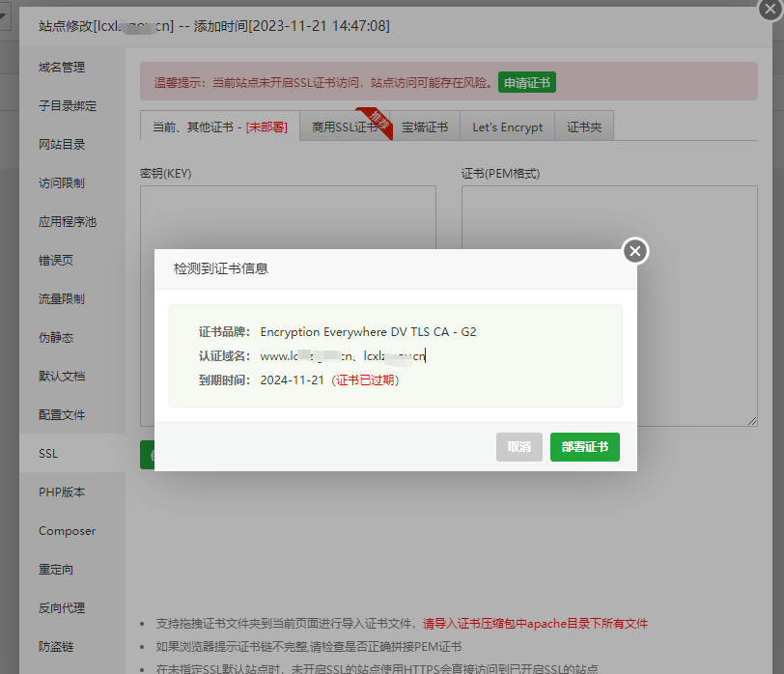This screenshot has width=784, height=674.
Task: Click the 取消 cancel button
Action: tap(518, 446)
